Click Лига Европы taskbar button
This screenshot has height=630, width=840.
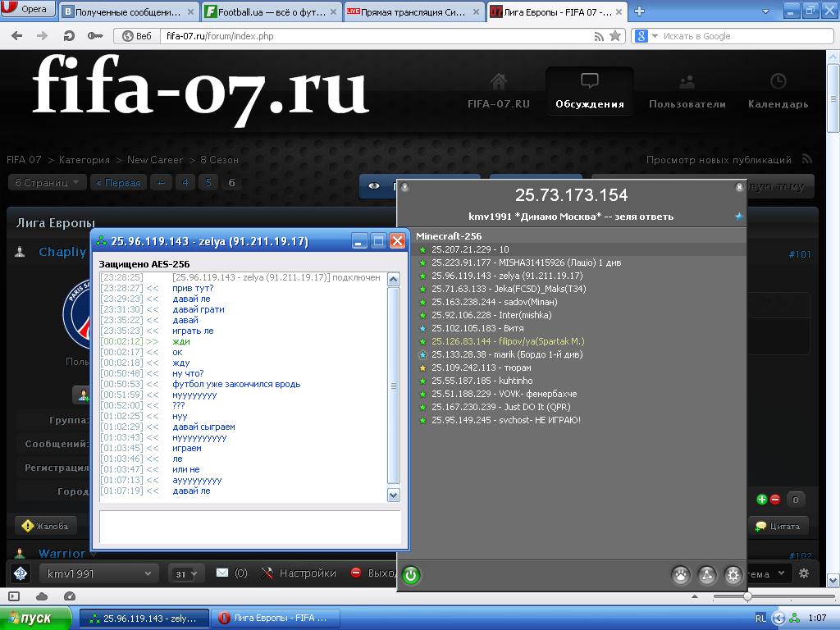pos(276,619)
